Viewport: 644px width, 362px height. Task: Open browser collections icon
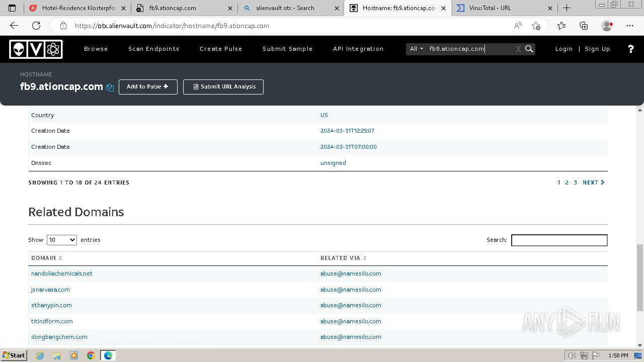click(x=584, y=26)
